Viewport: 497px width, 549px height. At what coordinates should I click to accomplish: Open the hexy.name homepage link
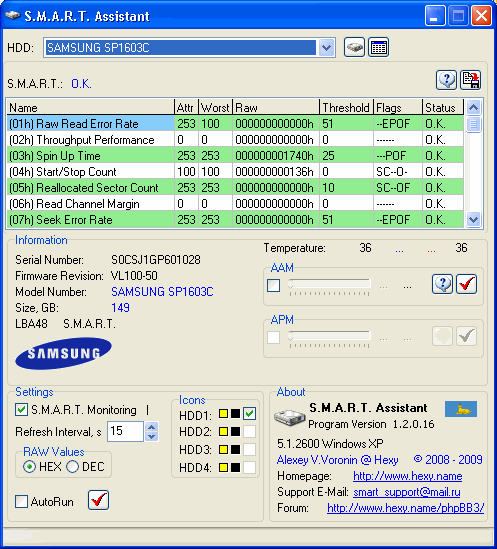point(408,476)
